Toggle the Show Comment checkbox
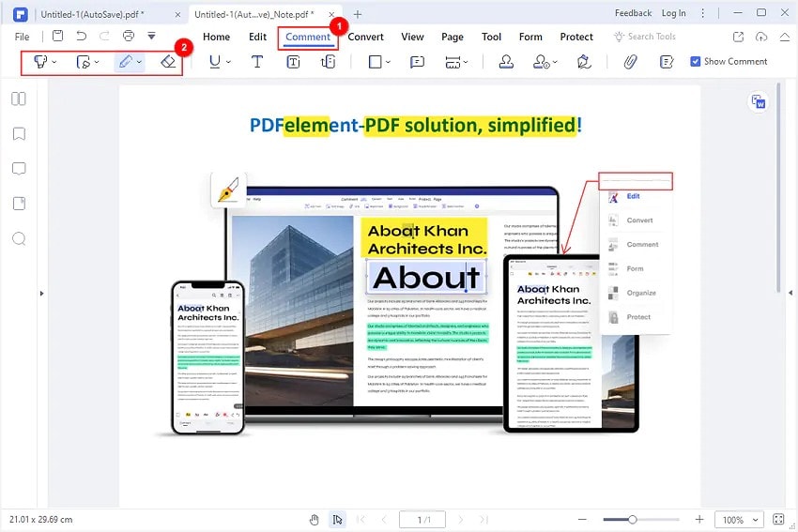The image size is (798, 532). (x=695, y=62)
